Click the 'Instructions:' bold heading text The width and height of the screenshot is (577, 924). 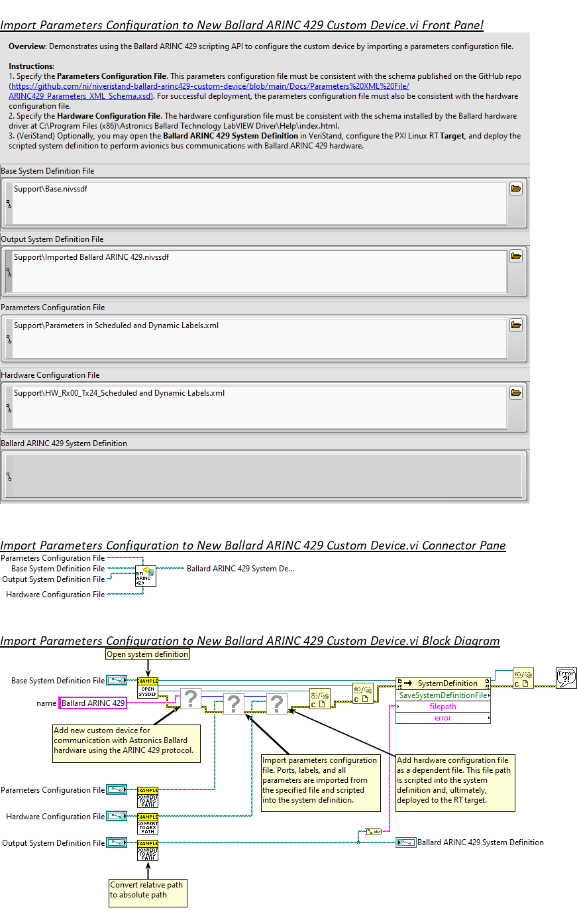pyautogui.click(x=31, y=66)
